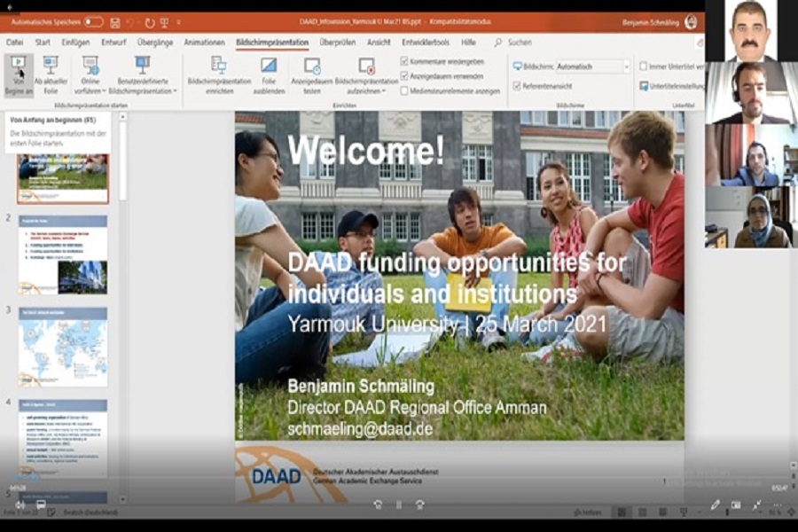Click the undo arrow in title bar
The height and width of the screenshot is (532, 798).
coord(130,22)
